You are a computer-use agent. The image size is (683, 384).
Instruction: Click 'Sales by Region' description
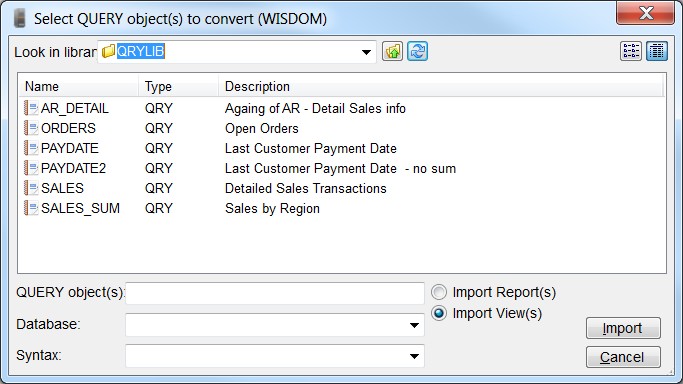272,208
